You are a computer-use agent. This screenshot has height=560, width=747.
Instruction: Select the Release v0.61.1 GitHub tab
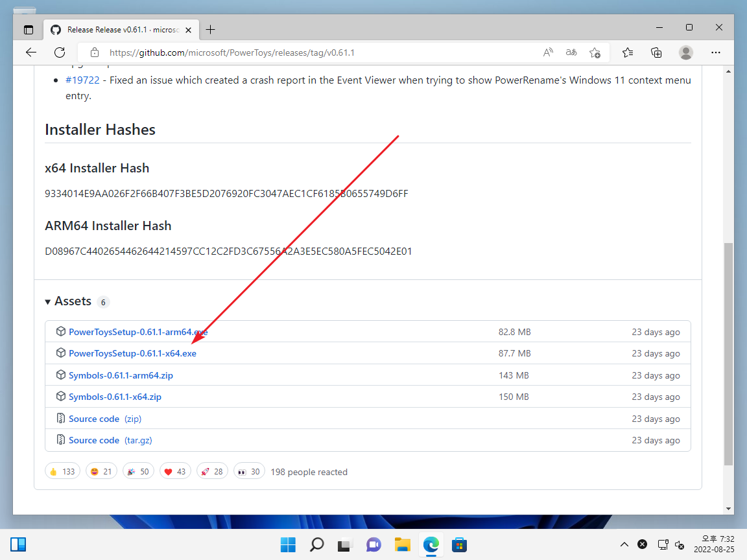coord(121,30)
